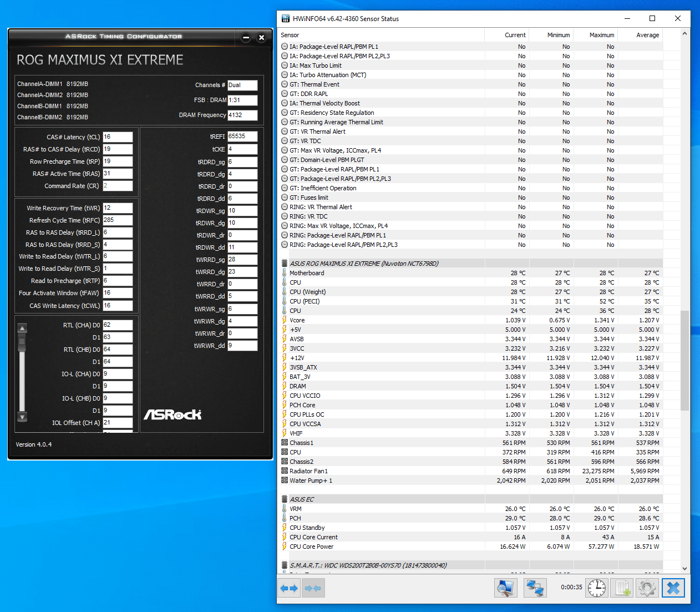700x612 pixels.
Task: Click drive icon of S.M.A.R.T. WDC section
Action: tap(285, 565)
